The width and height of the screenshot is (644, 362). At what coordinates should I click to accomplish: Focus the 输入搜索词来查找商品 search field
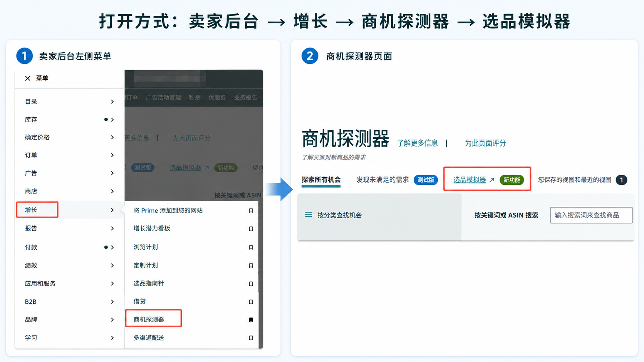click(x=591, y=215)
